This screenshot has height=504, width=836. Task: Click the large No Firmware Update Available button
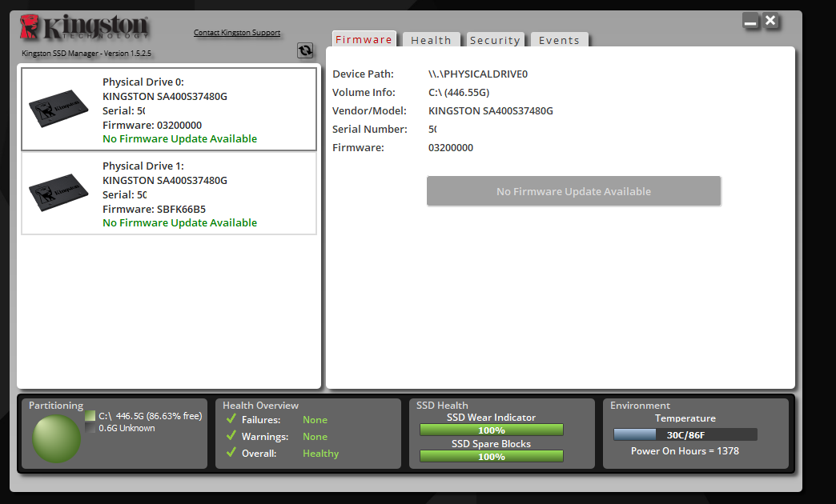pyautogui.click(x=573, y=191)
